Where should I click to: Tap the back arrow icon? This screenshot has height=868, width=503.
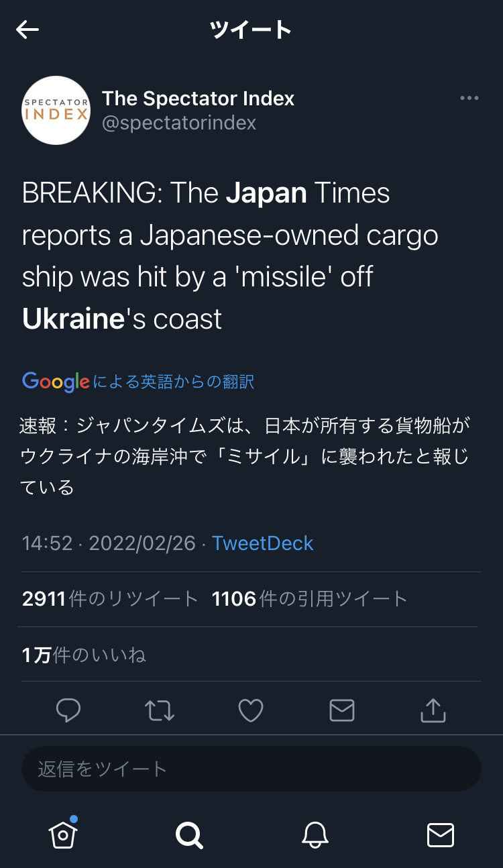pos(28,30)
